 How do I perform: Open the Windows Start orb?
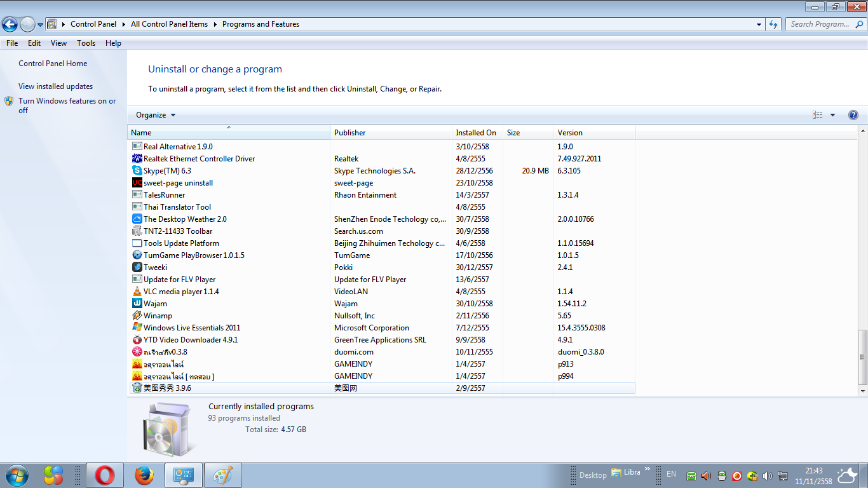point(17,475)
